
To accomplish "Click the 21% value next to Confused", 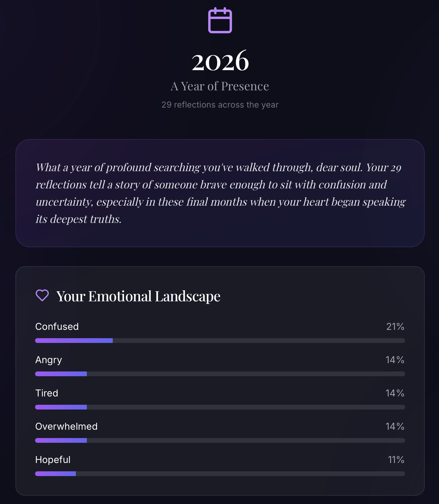I will point(395,327).
